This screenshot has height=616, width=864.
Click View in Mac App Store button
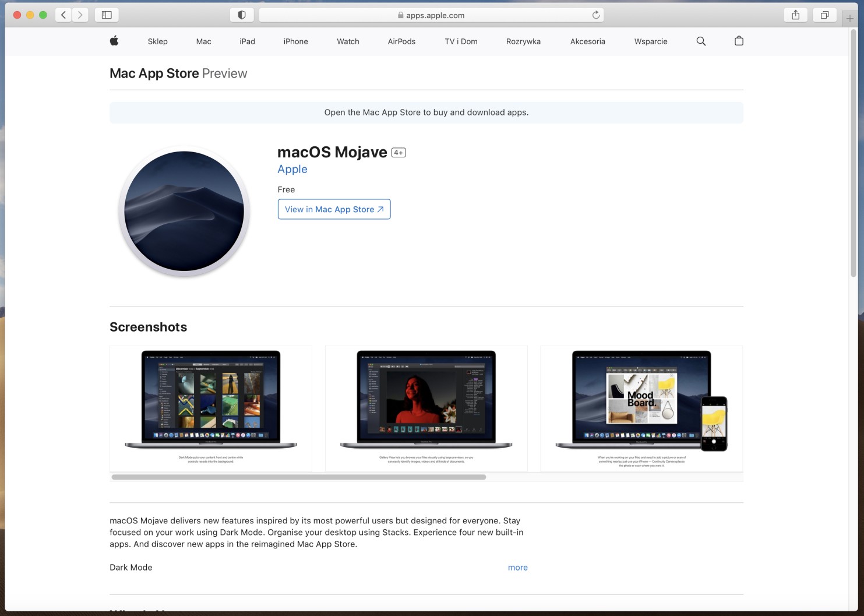click(334, 209)
